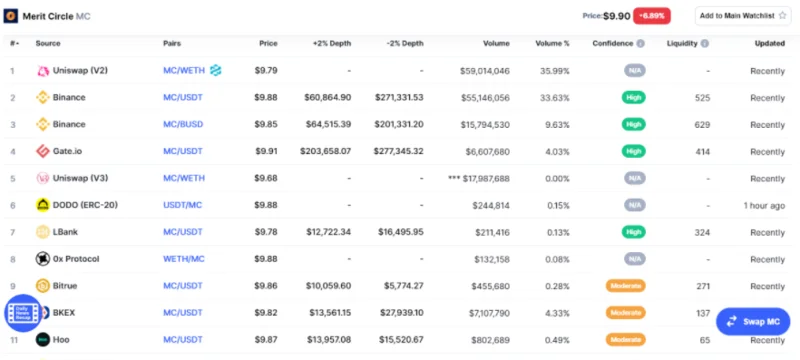This screenshot has height=360, width=800.
Task: Click the blue icon beside Uniswap V2 MC/WETH pair
Action: pyautogui.click(x=216, y=70)
